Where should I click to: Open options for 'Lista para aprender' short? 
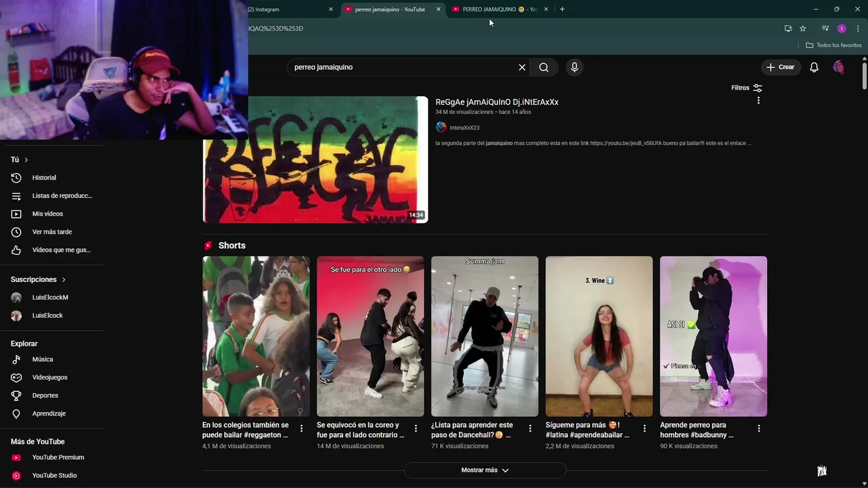[x=530, y=428]
